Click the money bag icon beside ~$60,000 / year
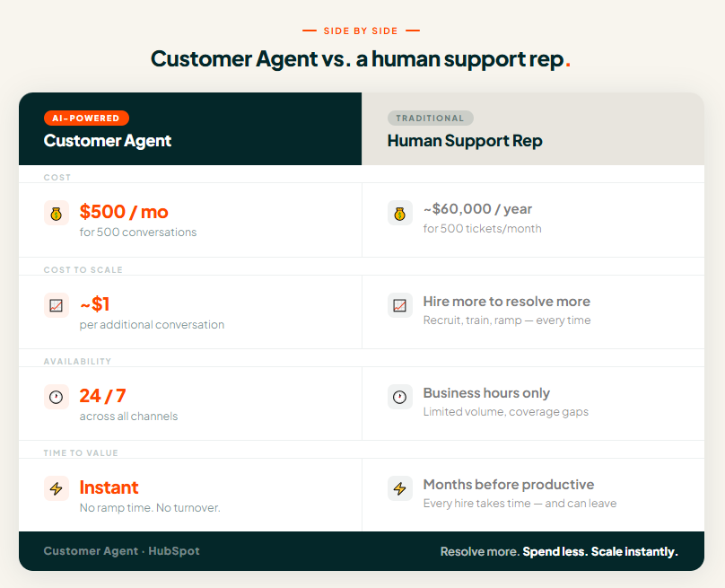The image size is (725, 588). 400,213
